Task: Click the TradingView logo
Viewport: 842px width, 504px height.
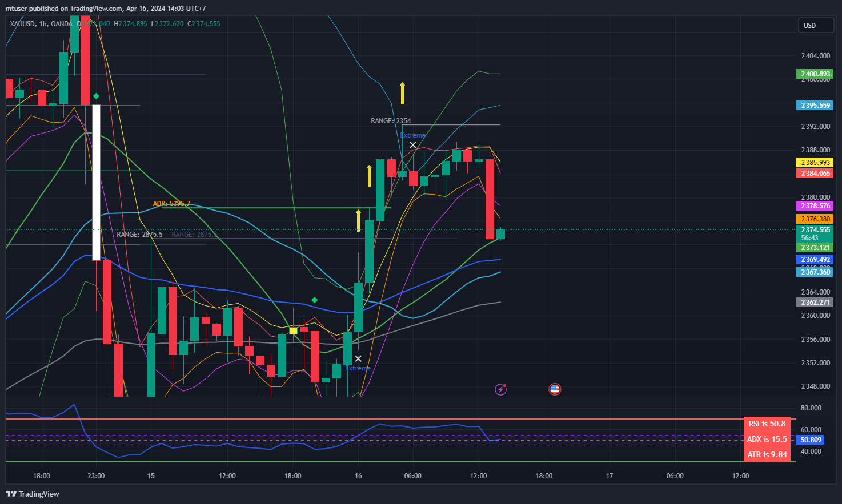Action: click(33, 494)
